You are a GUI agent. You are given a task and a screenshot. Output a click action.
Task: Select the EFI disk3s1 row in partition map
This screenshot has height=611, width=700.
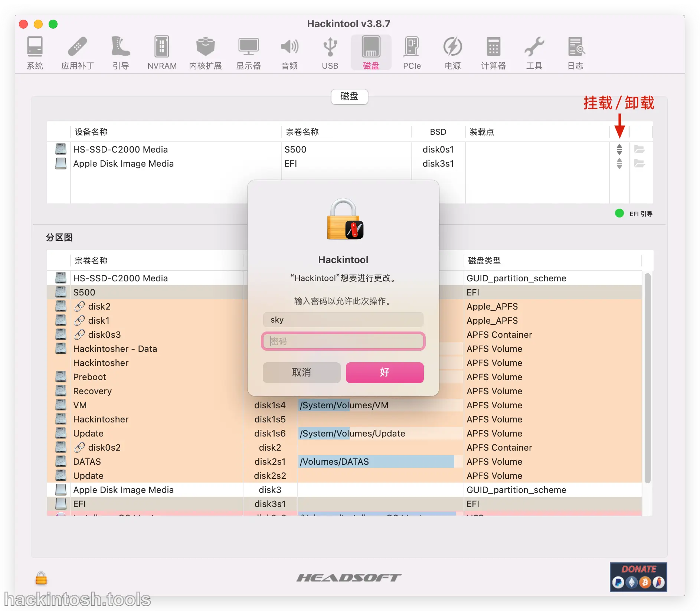(344, 504)
